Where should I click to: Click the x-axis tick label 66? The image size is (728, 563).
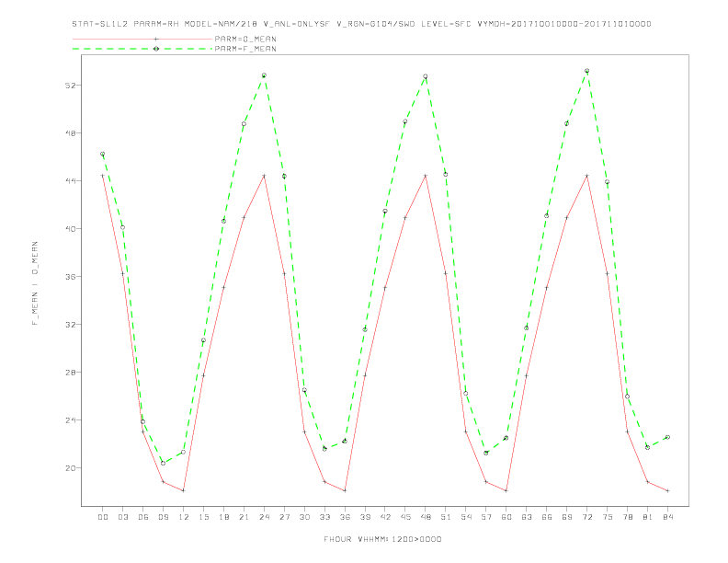coord(547,517)
